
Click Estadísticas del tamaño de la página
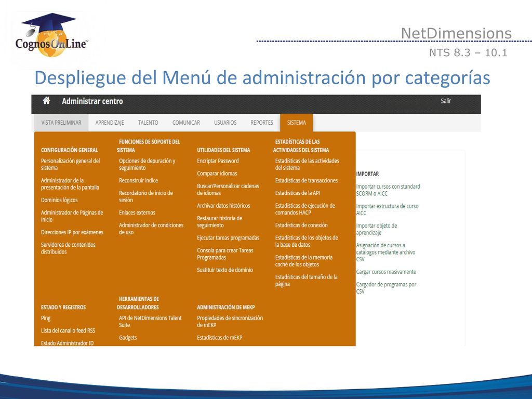(307, 281)
